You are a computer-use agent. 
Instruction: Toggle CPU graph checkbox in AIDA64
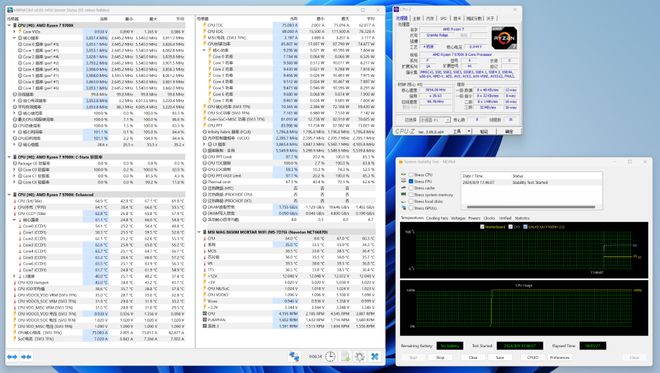pyautogui.click(x=511, y=227)
